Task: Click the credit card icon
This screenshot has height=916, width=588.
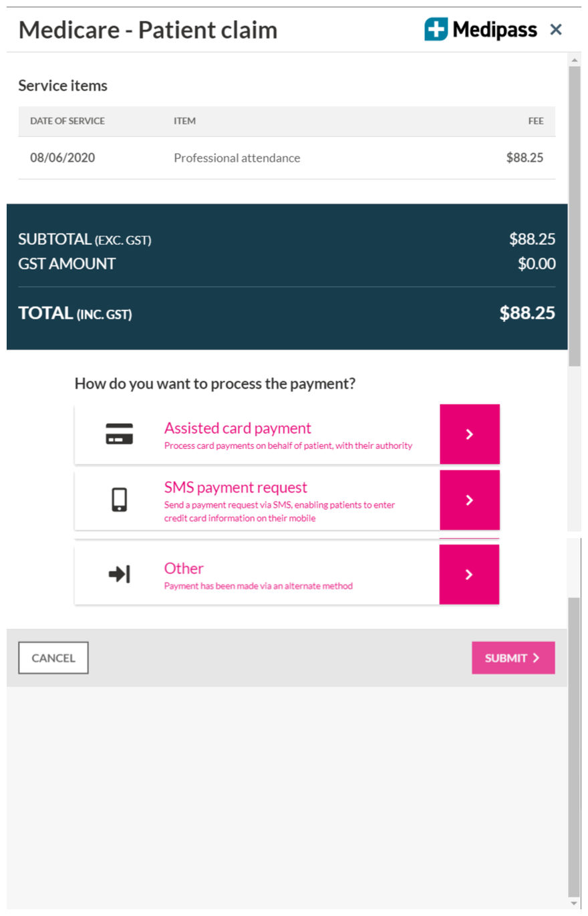Action: click(x=119, y=434)
